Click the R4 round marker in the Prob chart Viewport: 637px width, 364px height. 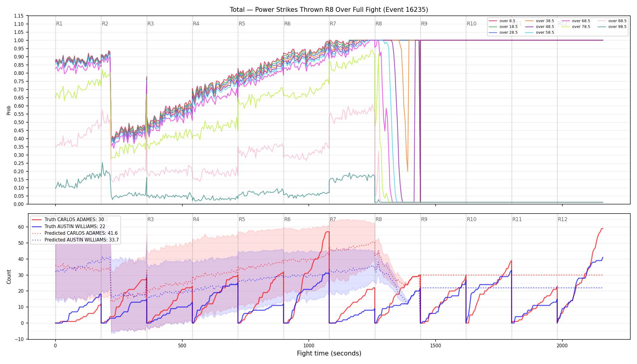coord(196,24)
